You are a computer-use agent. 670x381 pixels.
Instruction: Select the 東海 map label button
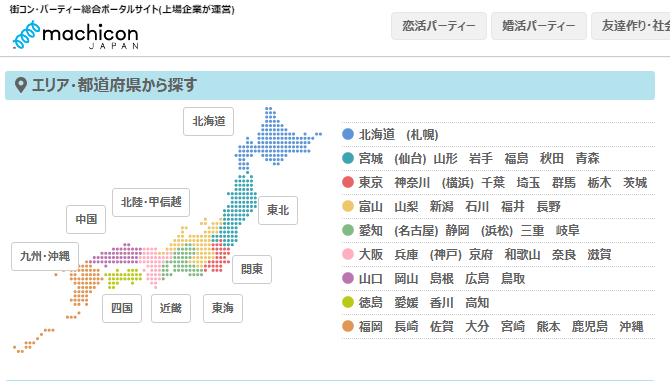click(223, 308)
